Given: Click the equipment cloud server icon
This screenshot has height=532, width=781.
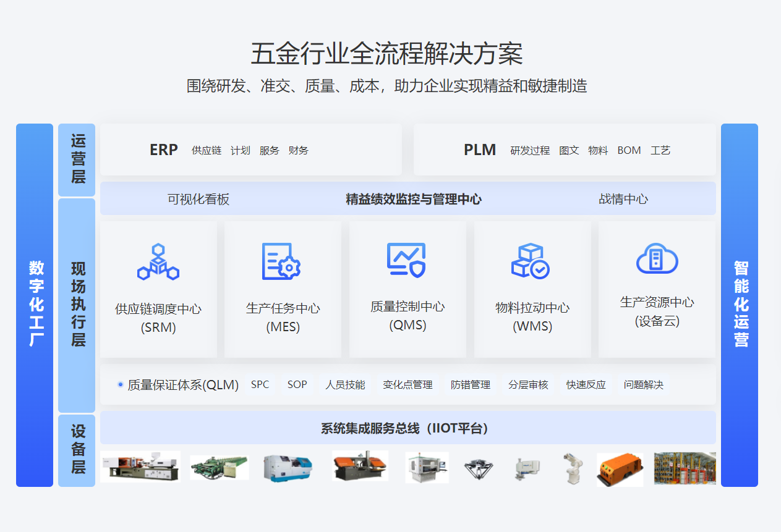Looking at the screenshot, I should pyautogui.click(x=657, y=258).
